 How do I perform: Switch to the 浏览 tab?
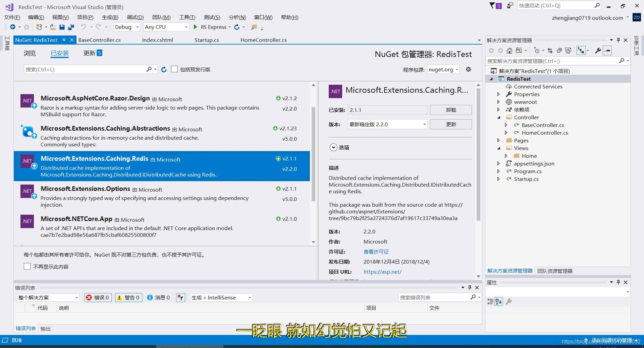(x=30, y=53)
